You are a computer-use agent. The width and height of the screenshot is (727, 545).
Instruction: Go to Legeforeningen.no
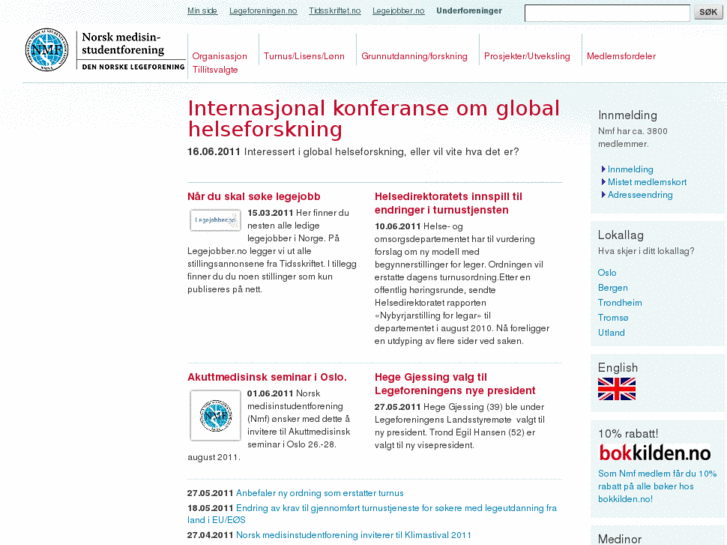click(x=263, y=11)
